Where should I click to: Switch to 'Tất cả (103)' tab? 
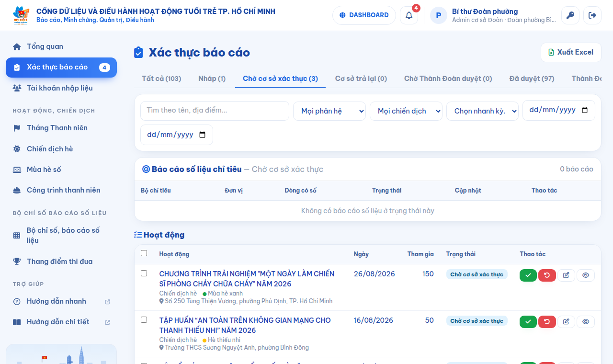(x=161, y=79)
